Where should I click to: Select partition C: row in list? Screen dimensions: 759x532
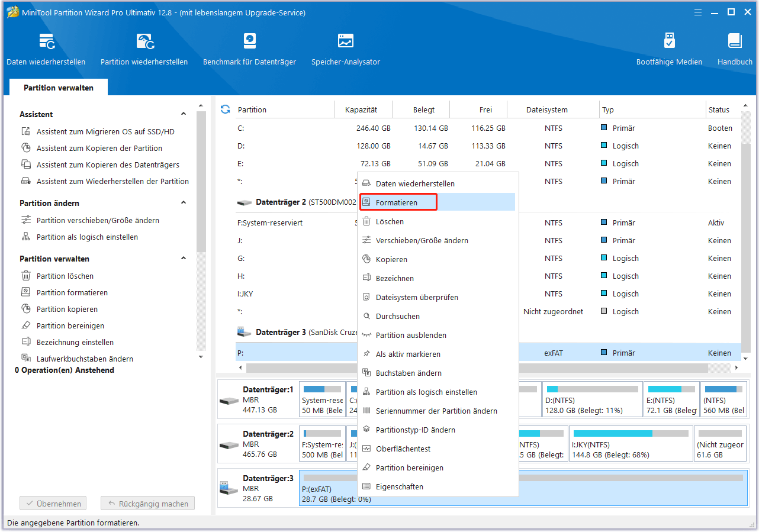coord(488,128)
